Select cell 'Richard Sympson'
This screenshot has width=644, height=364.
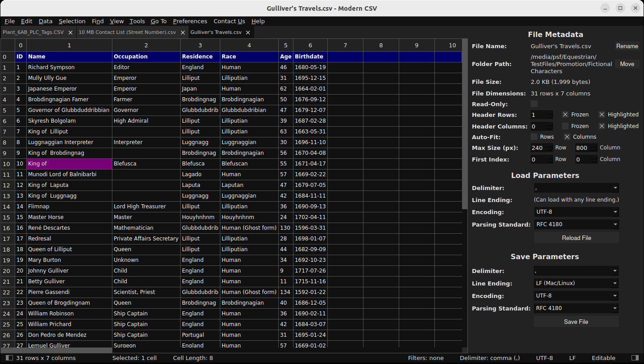[x=69, y=67]
